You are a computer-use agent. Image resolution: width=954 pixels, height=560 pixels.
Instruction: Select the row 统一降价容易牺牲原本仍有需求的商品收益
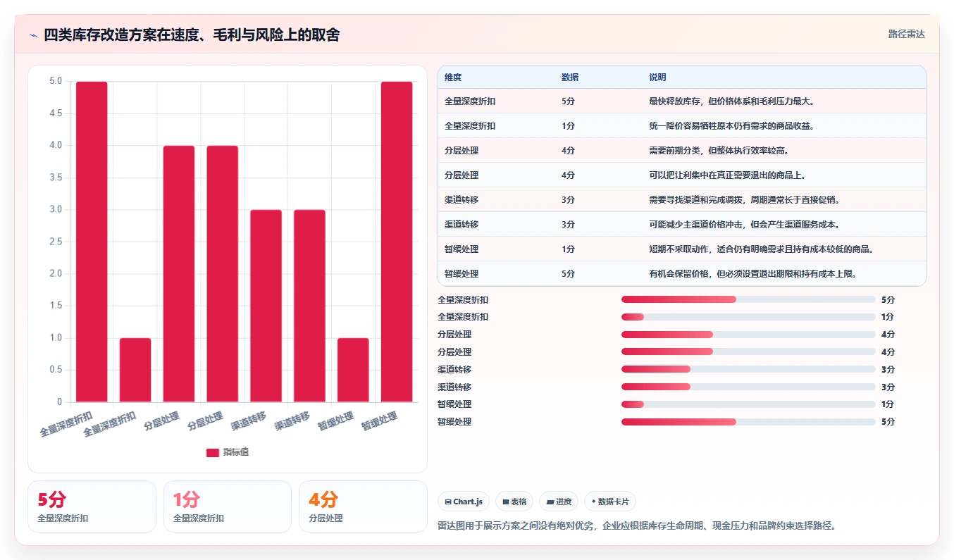coord(682,126)
